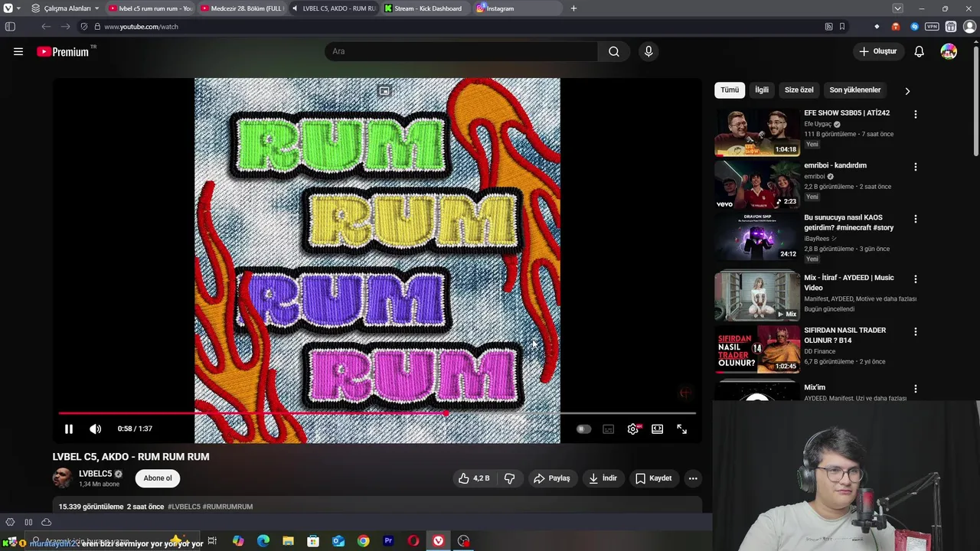Select the Size özel filter chip

(799, 90)
